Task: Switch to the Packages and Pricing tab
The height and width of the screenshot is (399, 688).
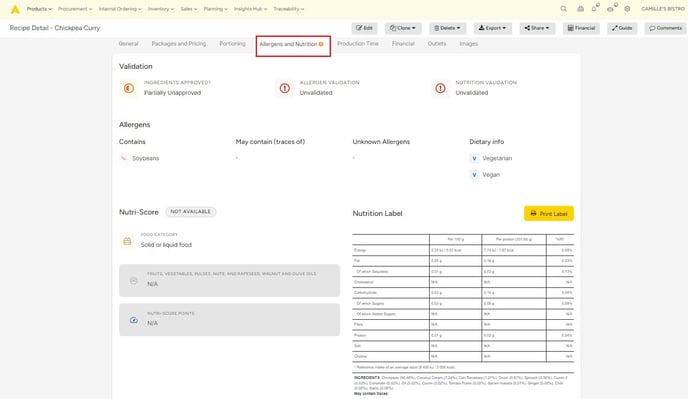Action: (x=179, y=44)
